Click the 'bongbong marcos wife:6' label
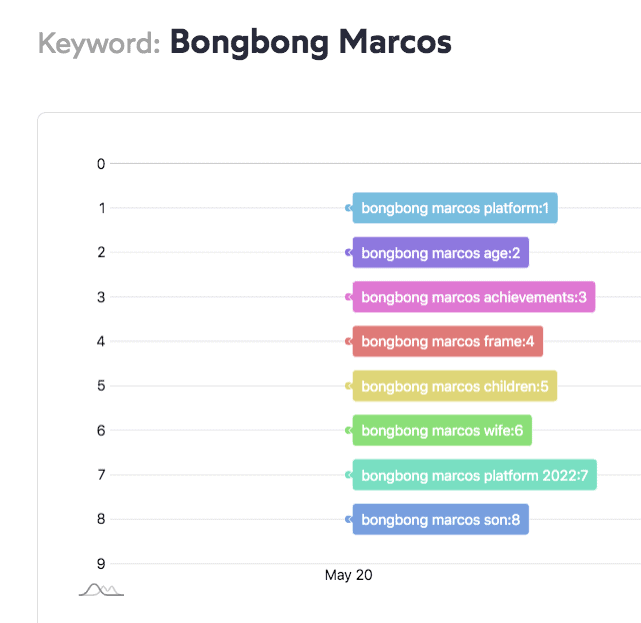This screenshot has width=641, height=623. click(442, 431)
